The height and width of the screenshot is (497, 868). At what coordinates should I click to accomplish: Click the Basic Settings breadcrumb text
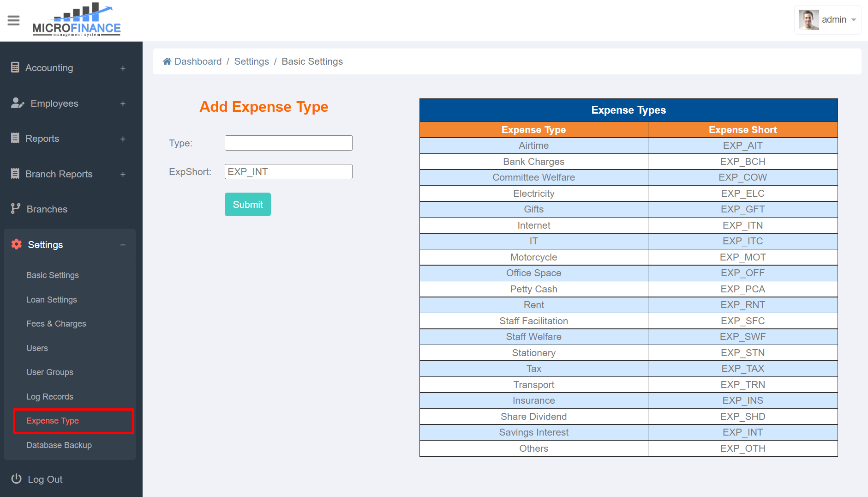coord(312,61)
